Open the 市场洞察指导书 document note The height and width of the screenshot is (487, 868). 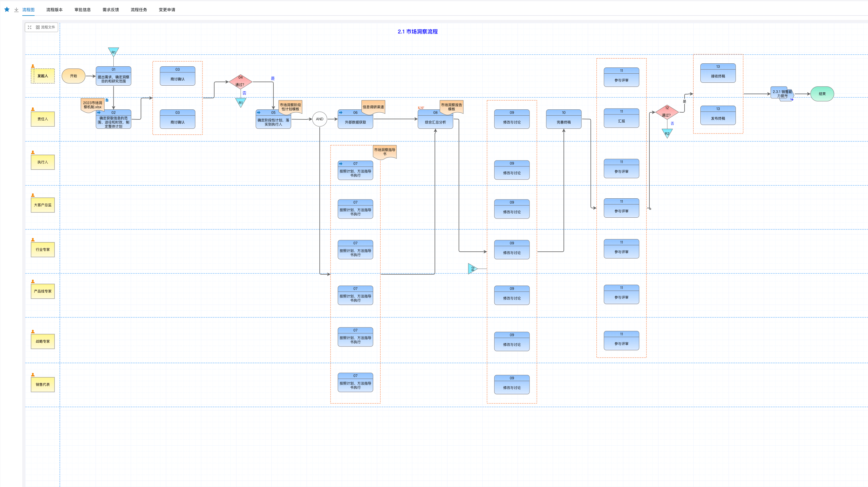(x=384, y=152)
